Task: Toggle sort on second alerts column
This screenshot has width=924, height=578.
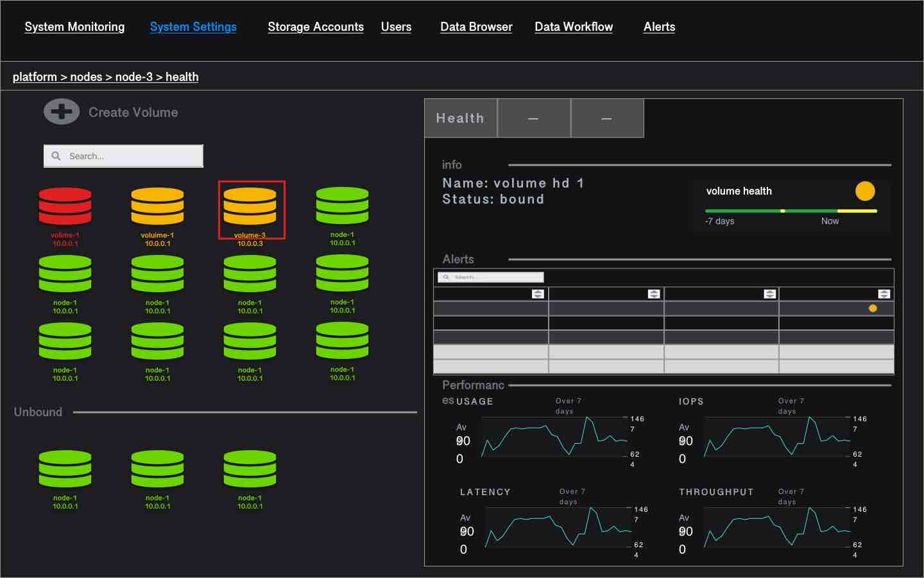Action: click(654, 293)
